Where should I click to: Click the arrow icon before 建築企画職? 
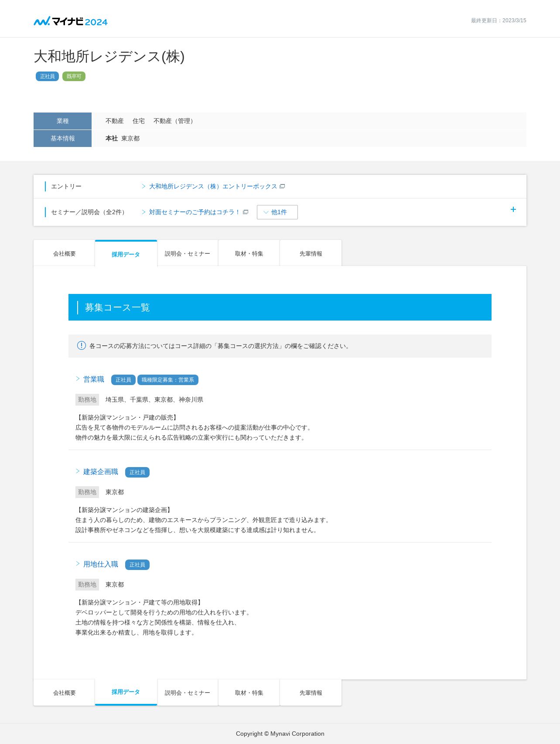78,471
